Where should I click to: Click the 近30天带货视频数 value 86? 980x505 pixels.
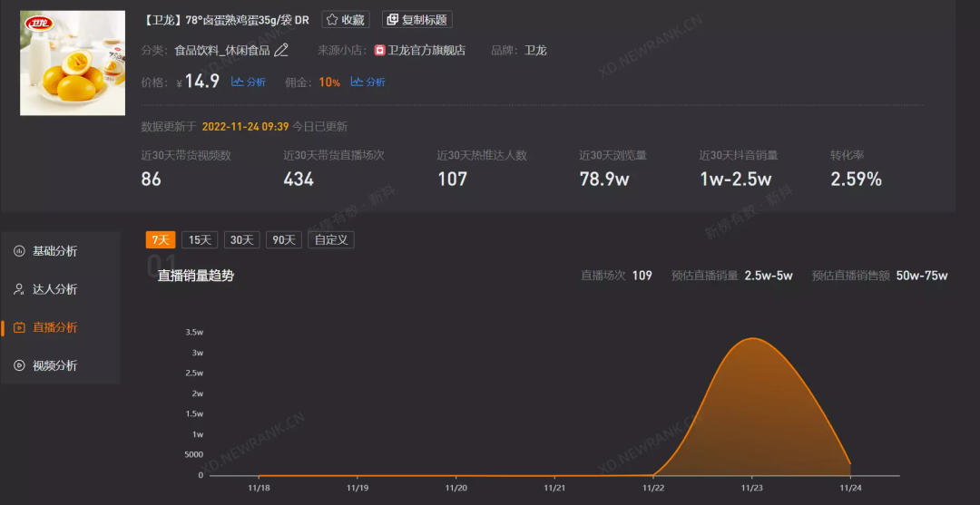[152, 180]
